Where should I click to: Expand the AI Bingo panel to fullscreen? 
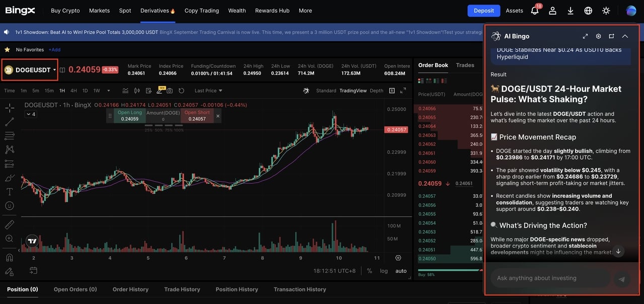[x=585, y=36]
